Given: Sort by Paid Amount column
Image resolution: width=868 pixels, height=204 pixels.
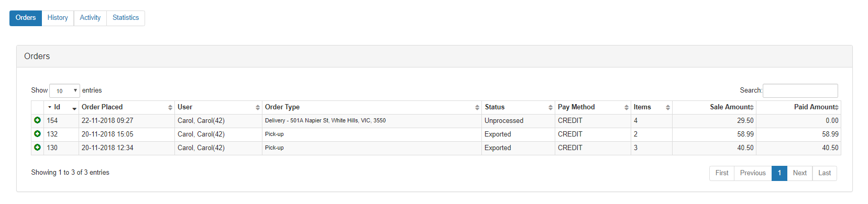Looking at the screenshot, I should (798, 107).
